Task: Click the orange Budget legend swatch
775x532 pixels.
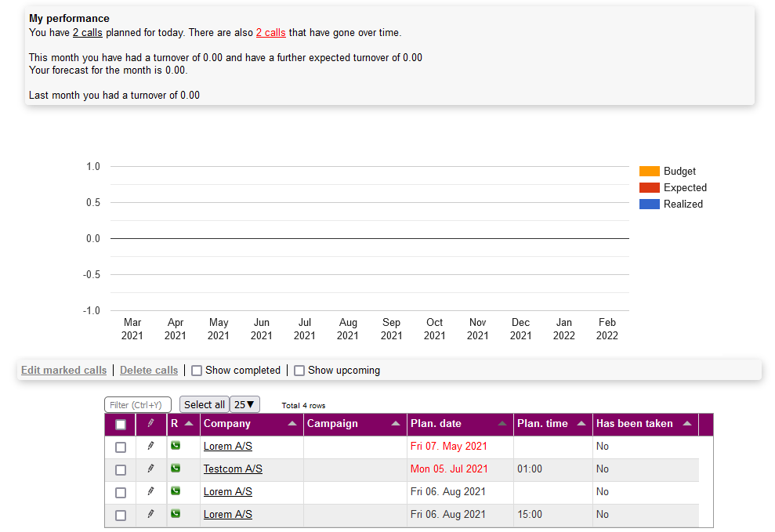Action: click(x=649, y=172)
